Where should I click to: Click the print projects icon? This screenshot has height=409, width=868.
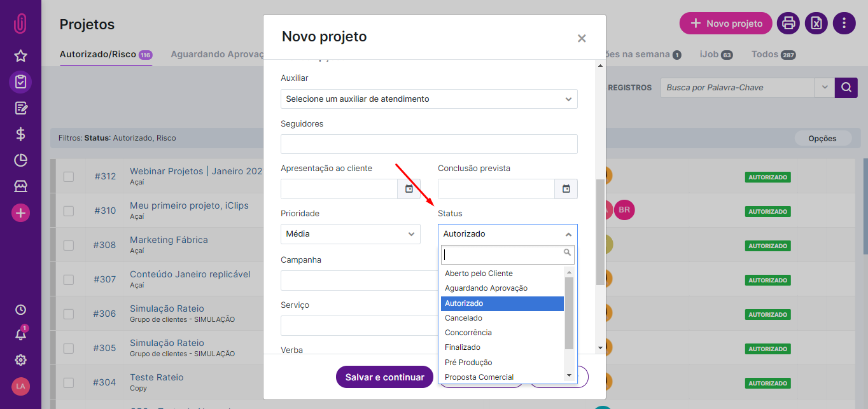tap(788, 24)
